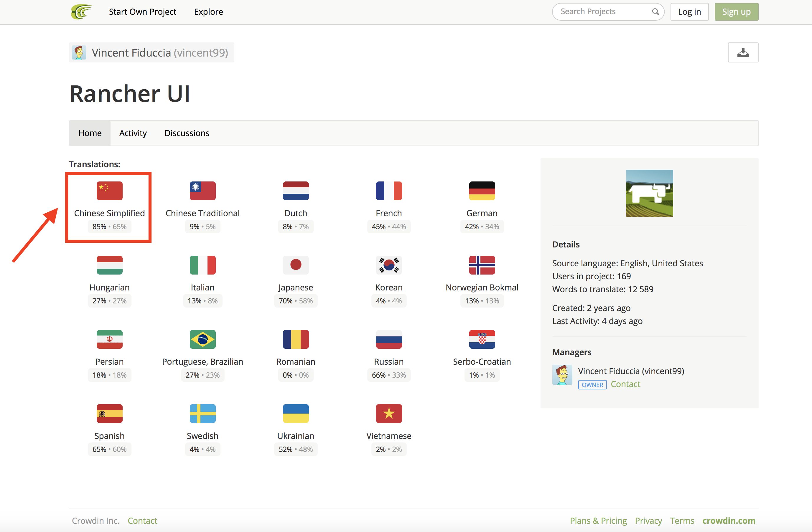Open the Portuguese, Brazilian flag icon

click(203, 339)
